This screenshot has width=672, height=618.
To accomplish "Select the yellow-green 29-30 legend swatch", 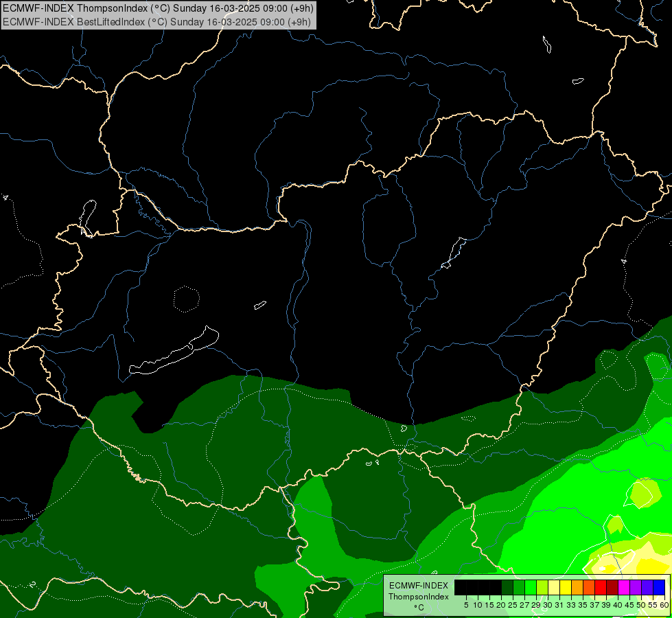I will [542, 587].
